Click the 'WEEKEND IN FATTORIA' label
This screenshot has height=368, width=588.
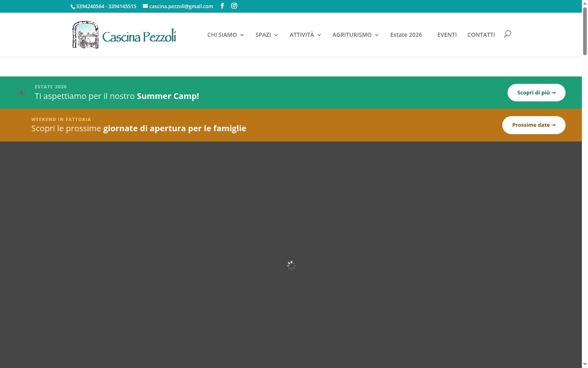pyautogui.click(x=61, y=119)
